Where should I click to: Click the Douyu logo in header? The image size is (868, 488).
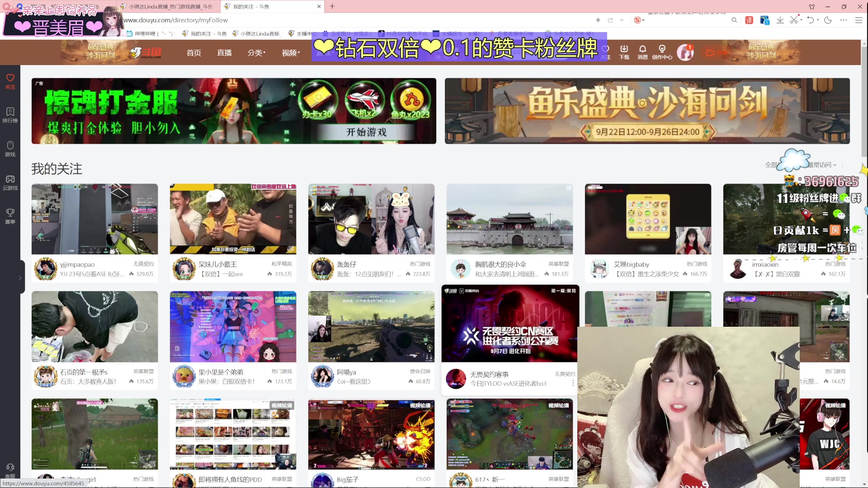click(146, 53)
